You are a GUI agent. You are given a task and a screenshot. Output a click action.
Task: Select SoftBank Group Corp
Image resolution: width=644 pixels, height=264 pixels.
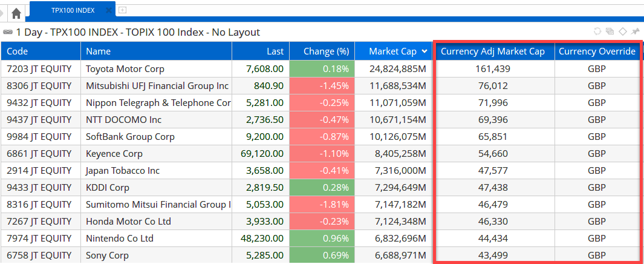130,136
